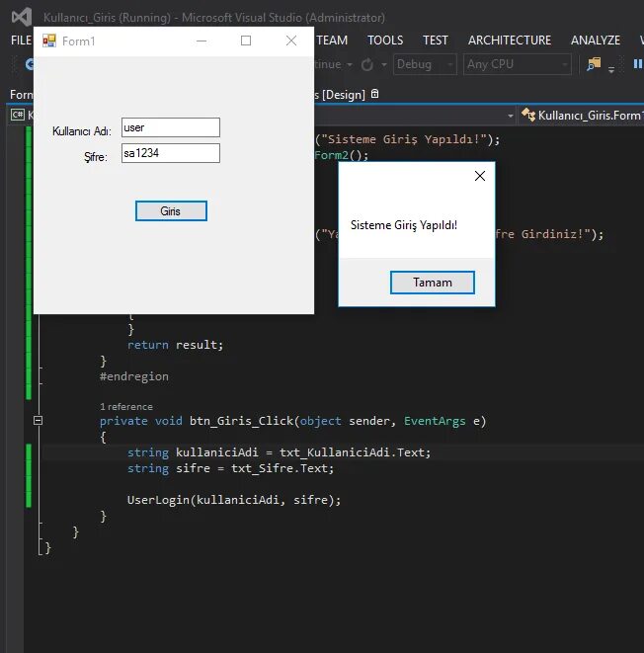Image resolution: width=644 pixels, height=653 pixels.
Task: Open the TOOLS menu
Action: tap(385, 40)
